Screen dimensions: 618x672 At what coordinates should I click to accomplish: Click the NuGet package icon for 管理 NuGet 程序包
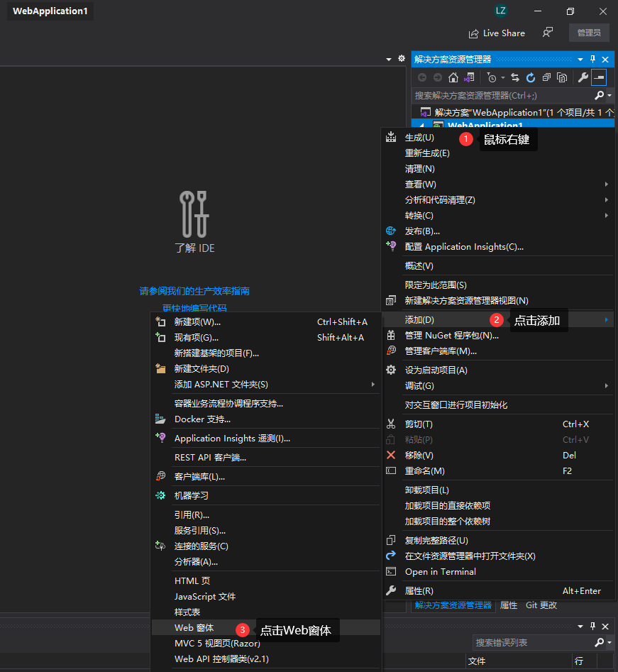(391, 335)
